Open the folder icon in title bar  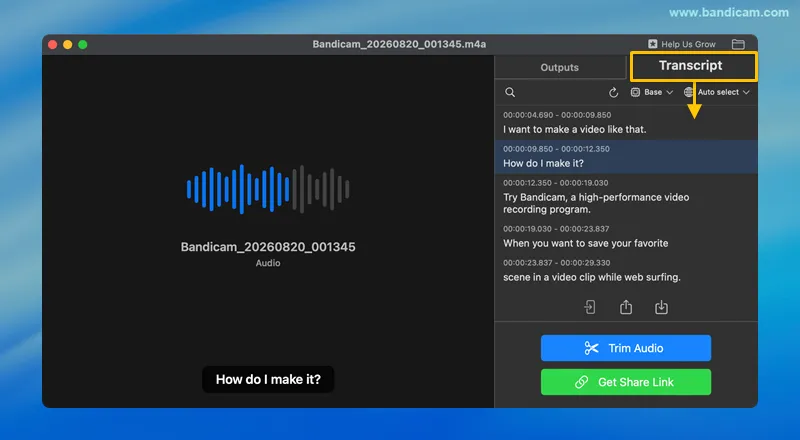coord(738,44)
